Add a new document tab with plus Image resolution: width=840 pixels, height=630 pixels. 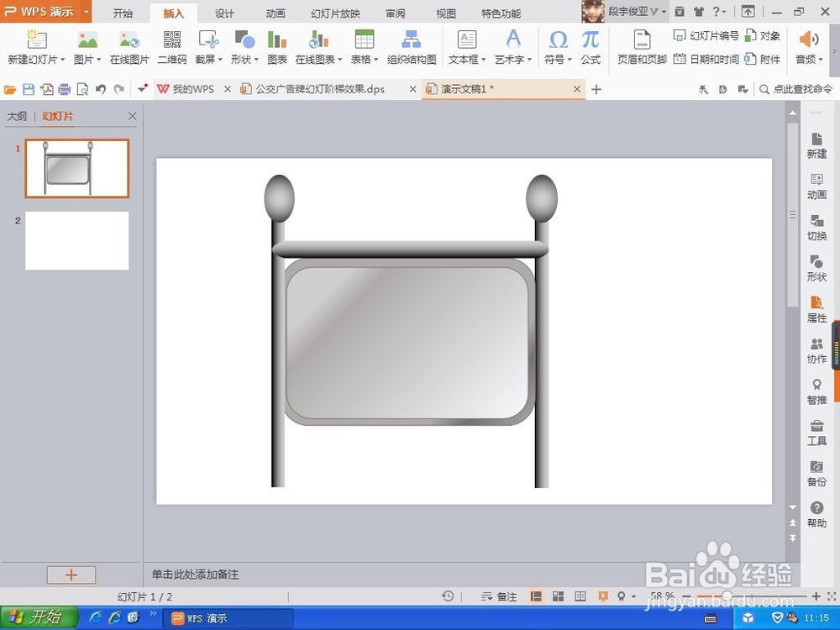pyautogui.click(x=596, y=90)
